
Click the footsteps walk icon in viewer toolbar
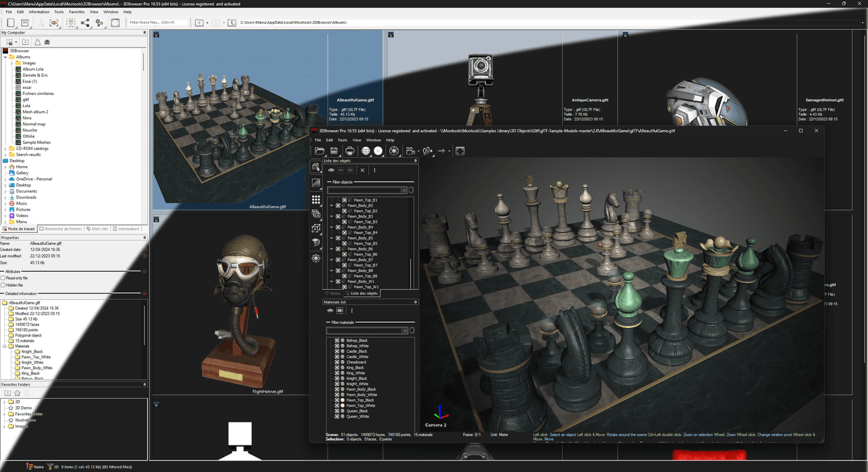(427, 151)
